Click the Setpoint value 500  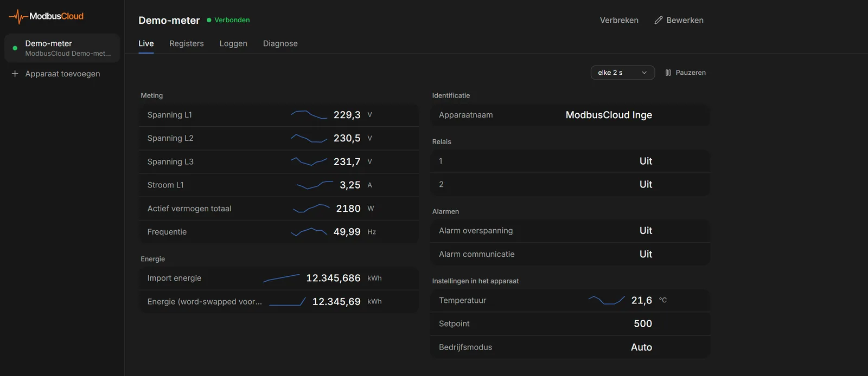click(x=643, y=323)
